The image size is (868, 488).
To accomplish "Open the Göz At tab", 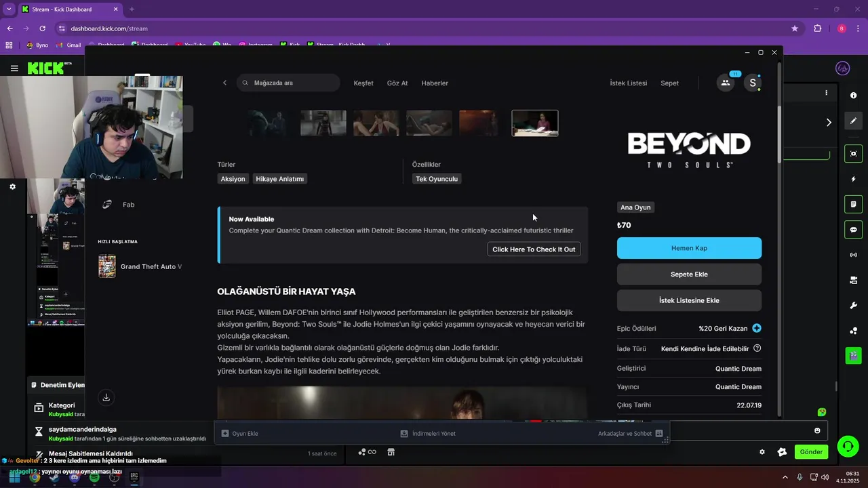I will [x=397, y=83].
